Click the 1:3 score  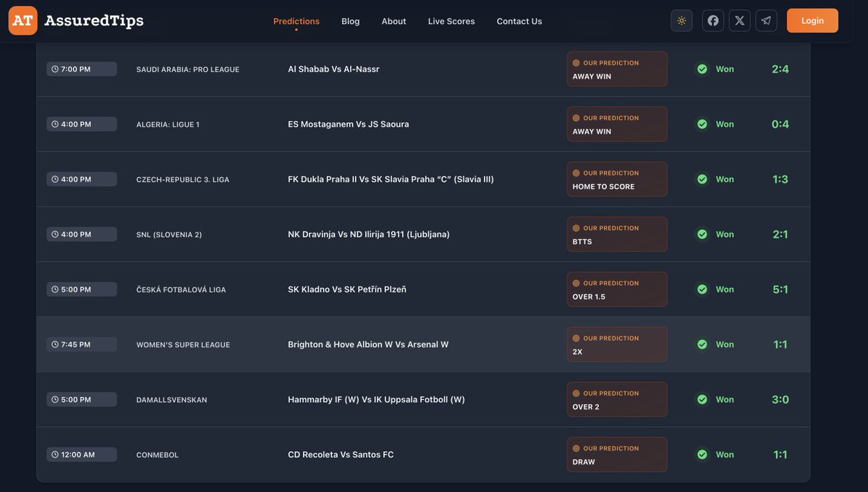coord(780,179)
